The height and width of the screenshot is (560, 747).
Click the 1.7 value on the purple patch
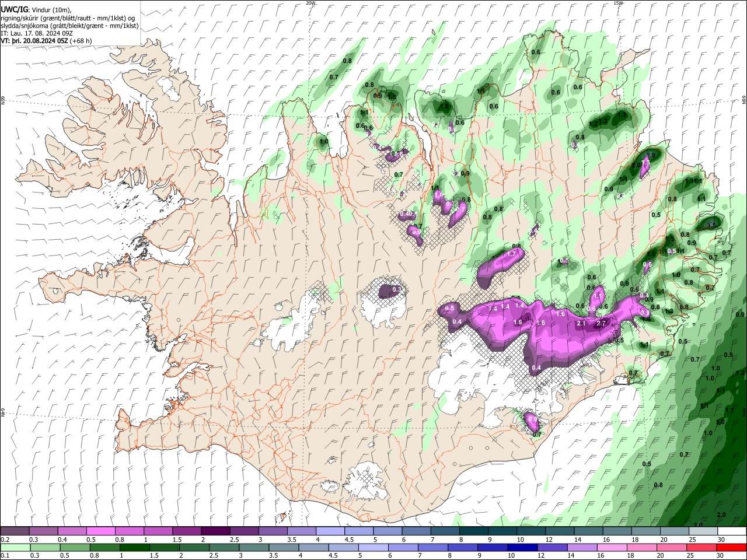(x=512, y=254)
